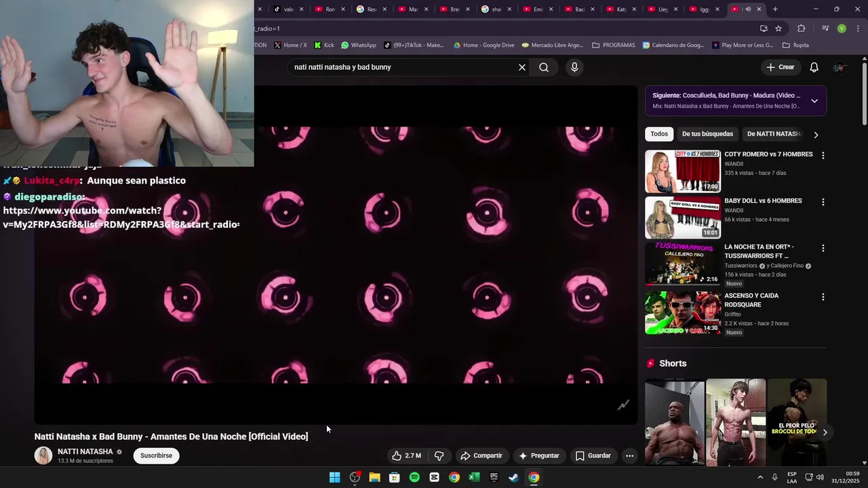The width and height of the screenshot is (868, 488).
Task: Like the video showing 2.7 M
Action: tap(406, 455)
